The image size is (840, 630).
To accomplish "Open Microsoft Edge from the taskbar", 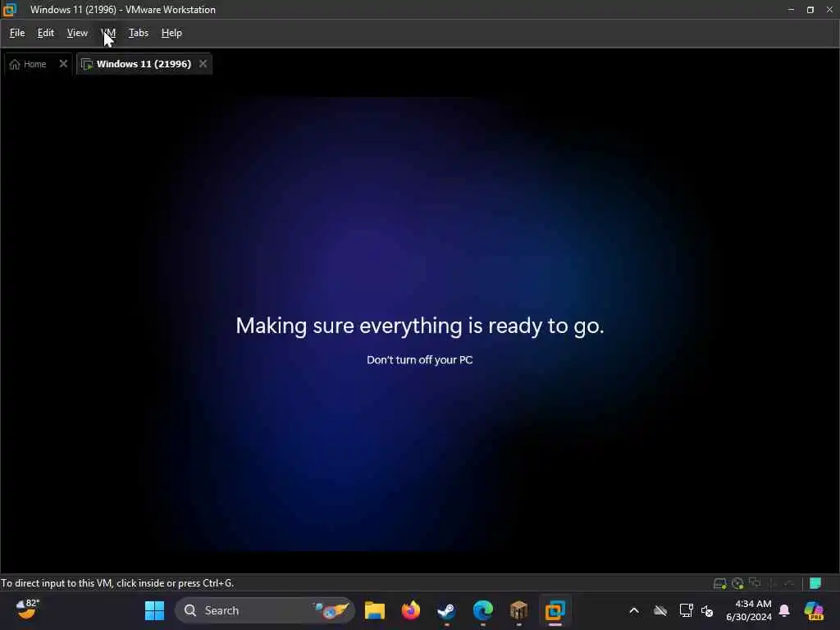I will tap(482, 610).
